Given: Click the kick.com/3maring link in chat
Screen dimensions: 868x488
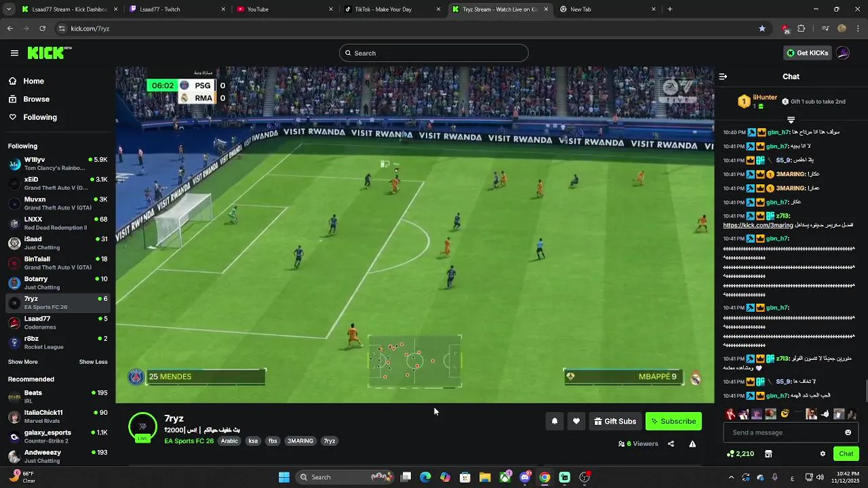Looking at the screenshot, I should coord(757,225).
